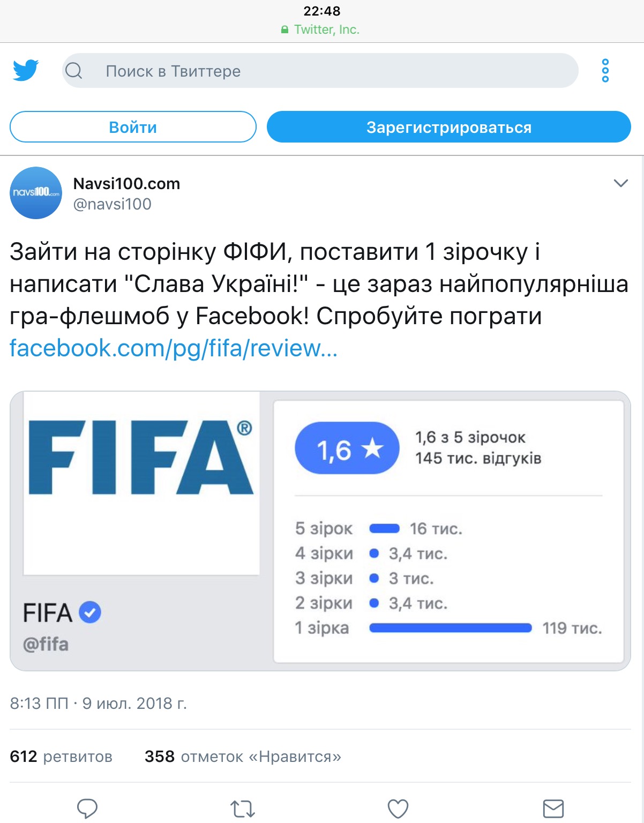Viewport: 644px width, 823px height.
Task: Tap the search magnifier icon
Action: point(74,70)
